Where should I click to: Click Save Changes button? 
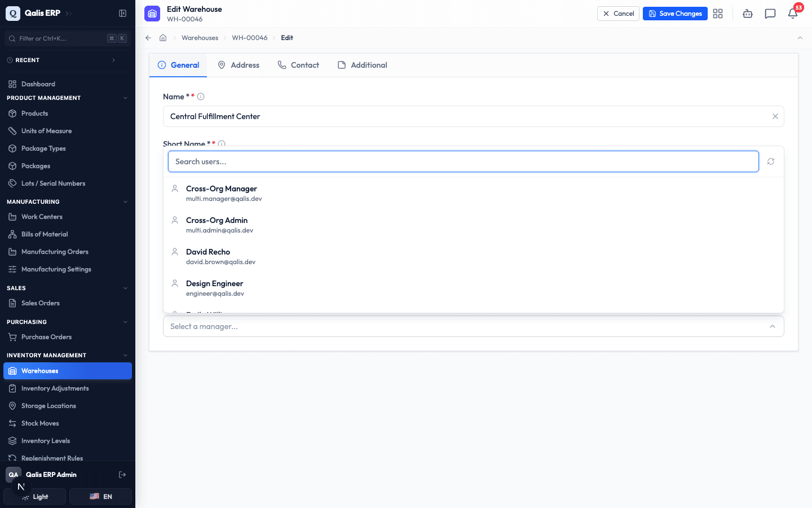pos(675,14)
